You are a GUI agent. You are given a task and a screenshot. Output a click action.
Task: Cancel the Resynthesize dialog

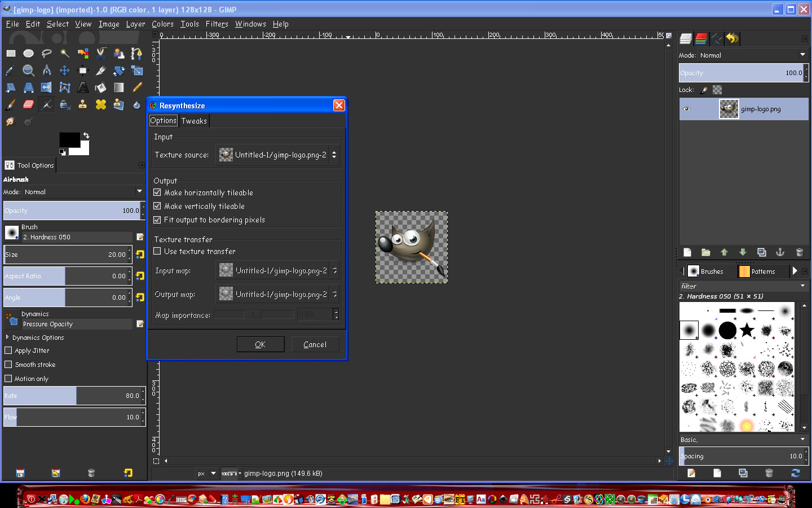315,344
